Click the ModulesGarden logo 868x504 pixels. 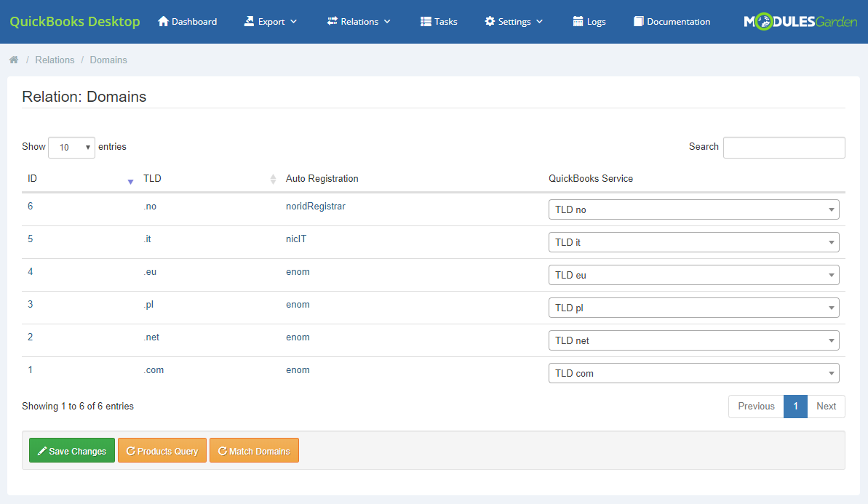[800, 21]
